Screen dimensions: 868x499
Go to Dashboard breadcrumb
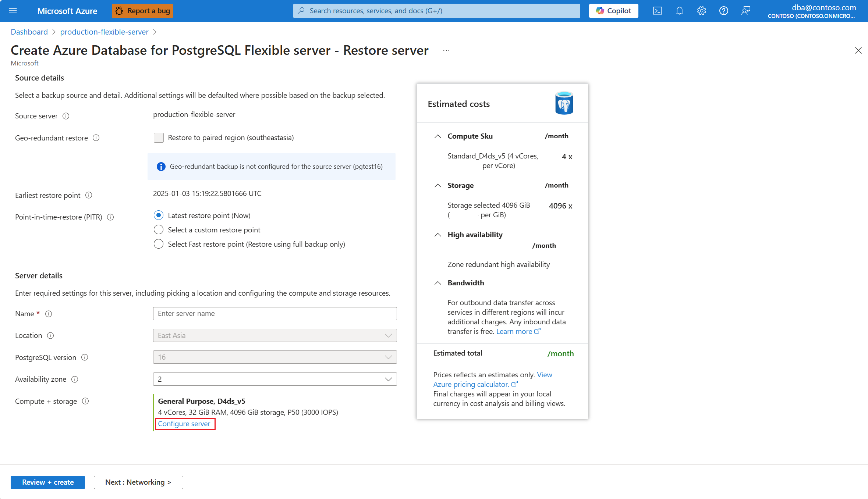pyautogui.click(x=29, y=32)
